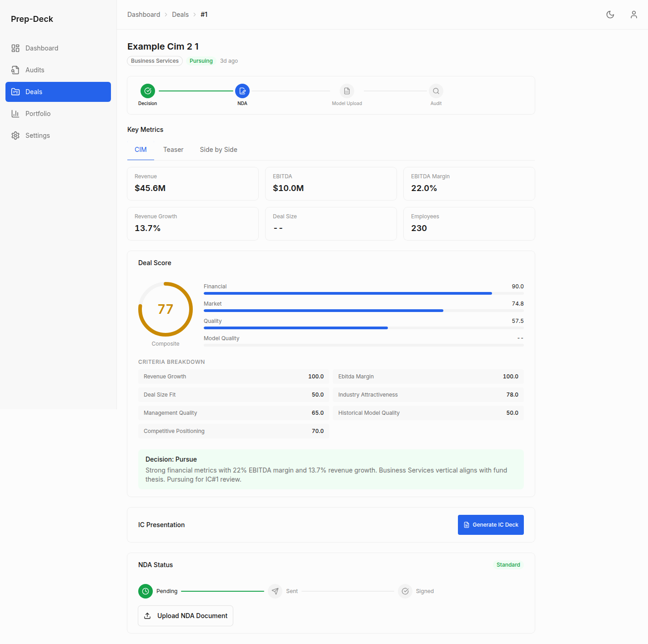Image resolution: width=648 pixels, height=644 pixels.
Task: Select the Audit magnifier stage icon
Action: 436,91
